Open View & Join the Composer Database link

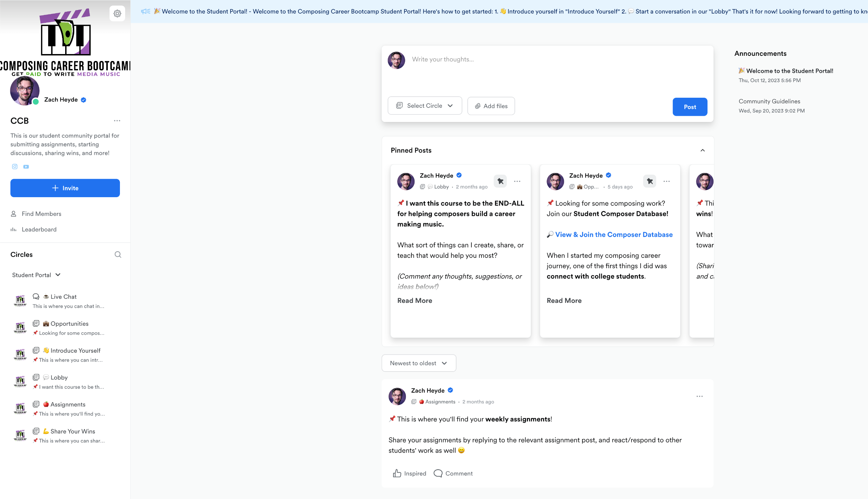(x=614, y=235)
